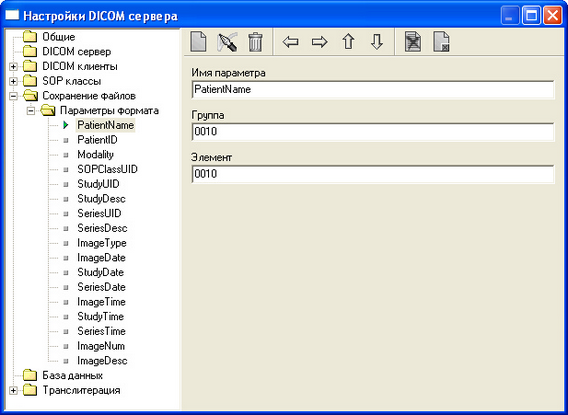
Task: Collapse the Сохранение файлов node
Action: coord(13,96)
